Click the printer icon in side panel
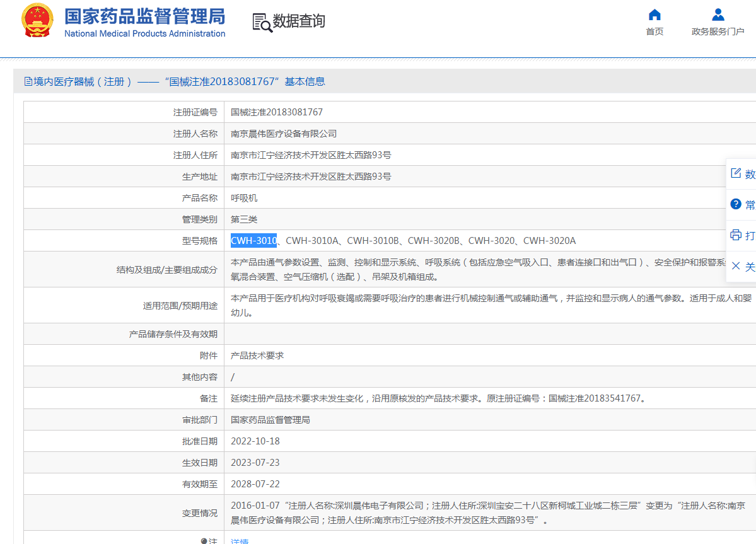This screenshot has height=544, width=756. [736, 235]
